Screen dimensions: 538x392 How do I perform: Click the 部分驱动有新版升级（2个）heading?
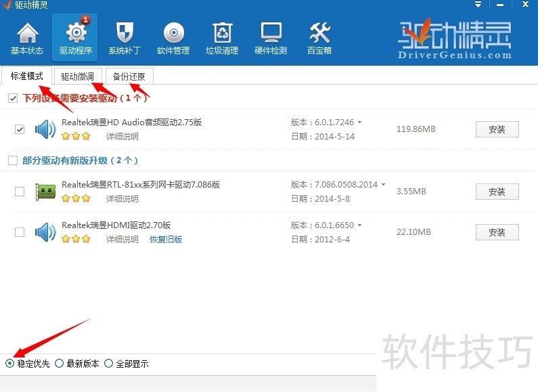80,160
